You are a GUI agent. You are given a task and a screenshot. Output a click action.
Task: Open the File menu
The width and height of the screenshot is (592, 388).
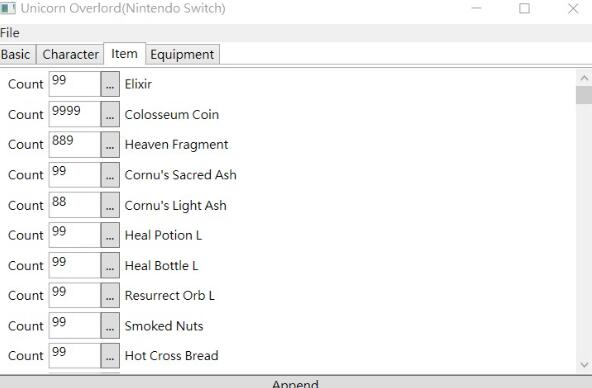[x=10, y=33]
